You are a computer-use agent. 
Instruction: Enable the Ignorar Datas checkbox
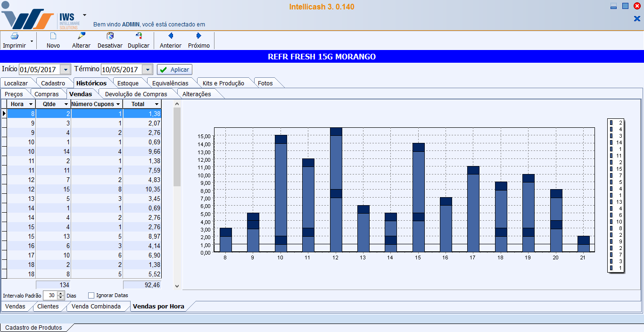pyautogui.click(x=91, y=296)
